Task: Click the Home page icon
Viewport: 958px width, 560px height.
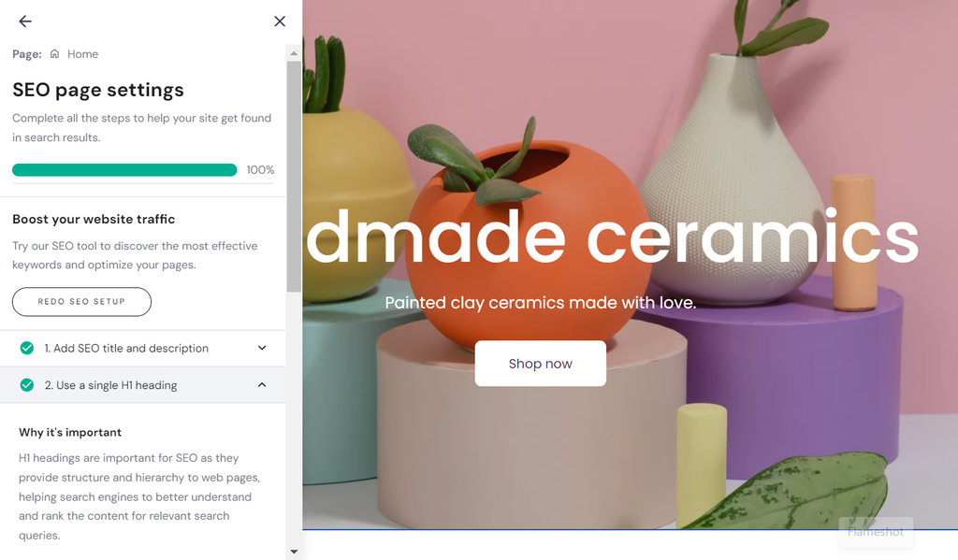Action: click(x=54, y=53)
